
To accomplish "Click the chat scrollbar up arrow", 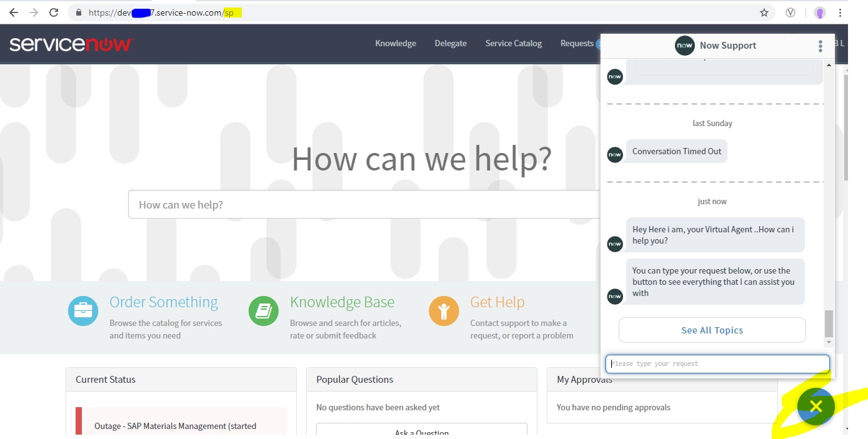I will (829, 64).
